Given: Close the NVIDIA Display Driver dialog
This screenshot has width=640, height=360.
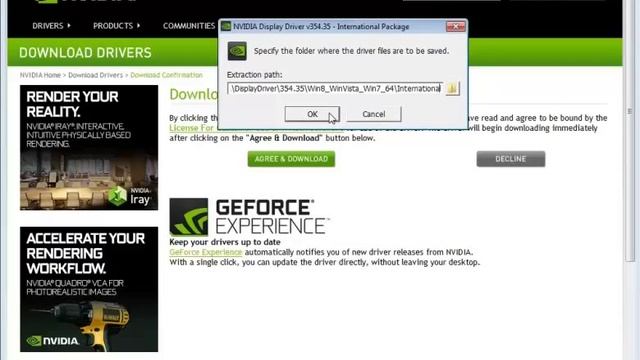Looking at the screenshot, I should coord(456,27).
